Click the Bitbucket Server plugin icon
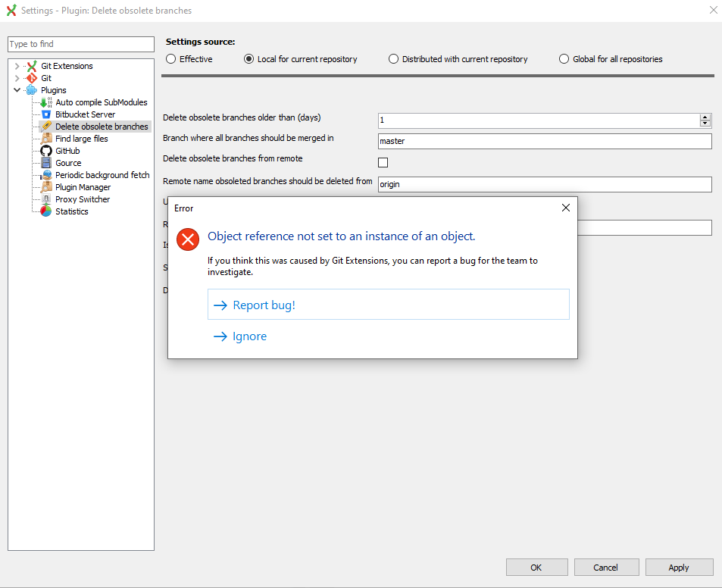 point(45,114)
